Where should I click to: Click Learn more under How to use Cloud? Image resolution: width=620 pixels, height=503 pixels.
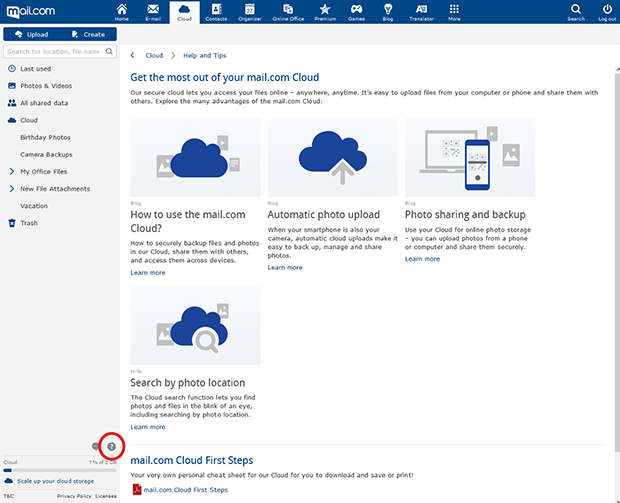pos(148,272)
